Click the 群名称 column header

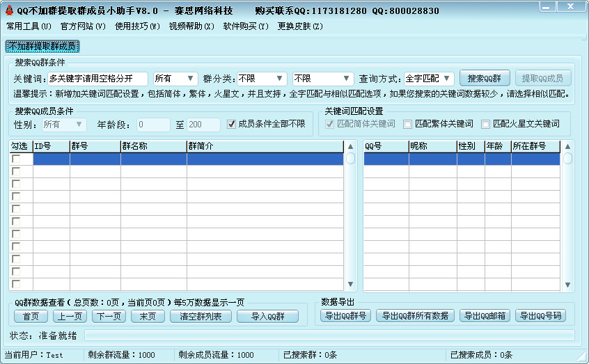pyautogui.click(x=154, y=146)
